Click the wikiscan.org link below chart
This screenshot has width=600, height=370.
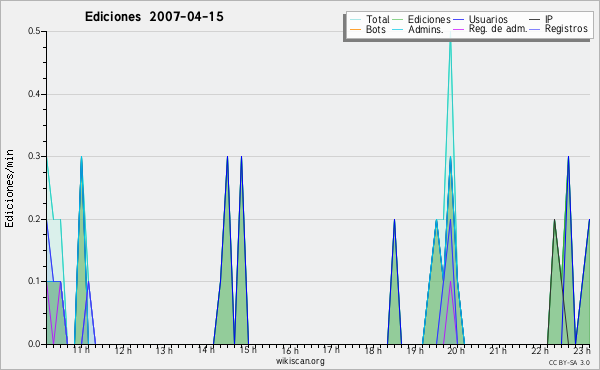pyautogui.click(x=300, y=361)
